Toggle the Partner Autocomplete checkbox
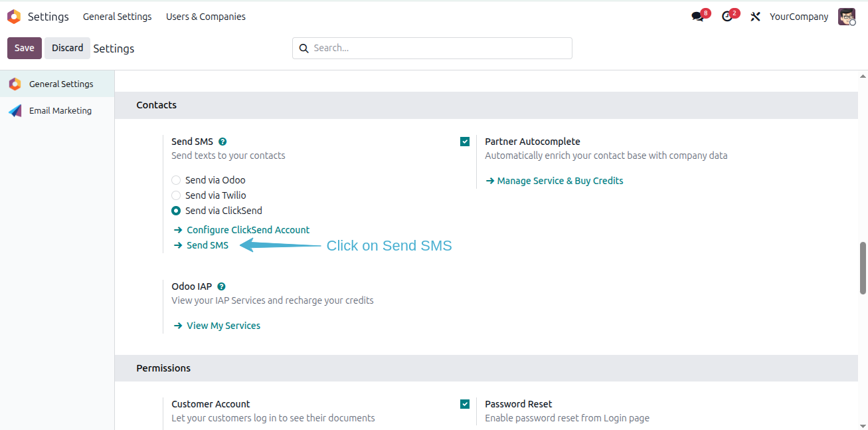 click(x=465, y=142)
